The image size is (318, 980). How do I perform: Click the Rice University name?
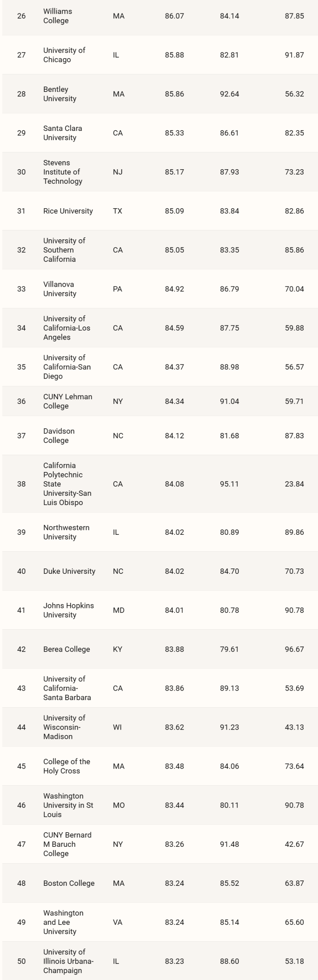[x=68, y=211]
